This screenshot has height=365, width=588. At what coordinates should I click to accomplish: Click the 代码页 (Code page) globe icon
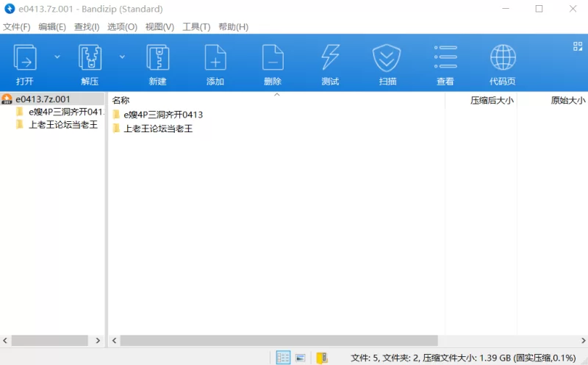[x=503, y=57]
